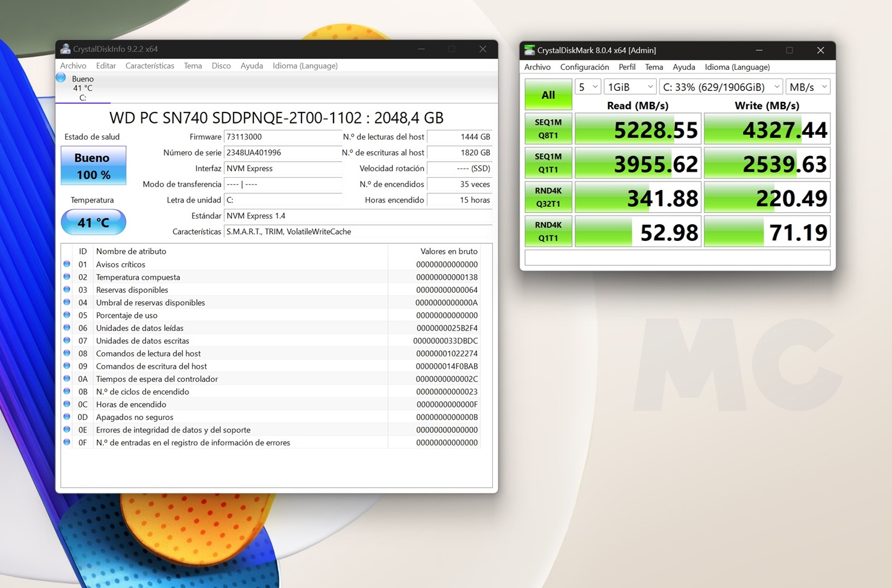Open the Características menu in CrystalDiskInfo
The width and height of the screenshot is (892, 588).
[149, 66]
